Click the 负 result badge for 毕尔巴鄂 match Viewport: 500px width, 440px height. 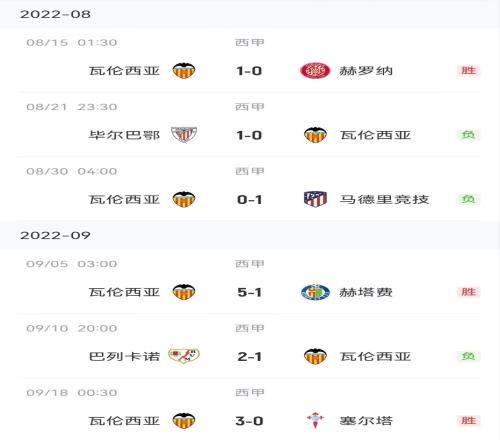point(468,135)
